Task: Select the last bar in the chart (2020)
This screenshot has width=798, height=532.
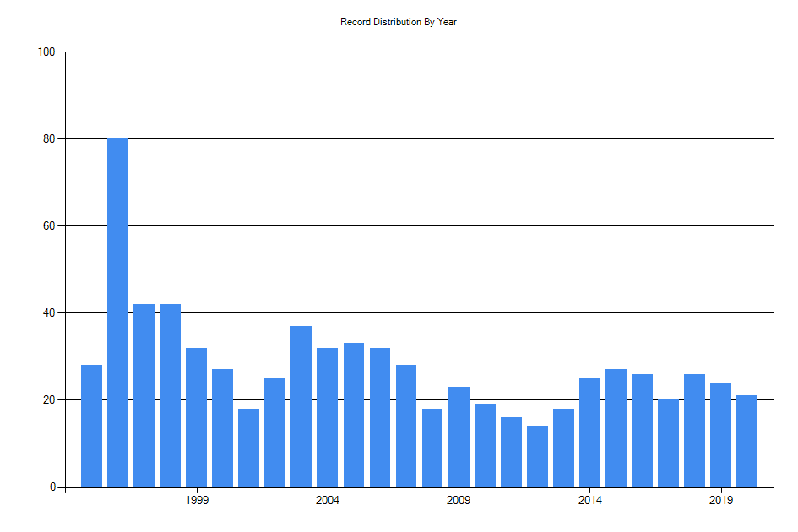Action: click(x=747, y=442)
